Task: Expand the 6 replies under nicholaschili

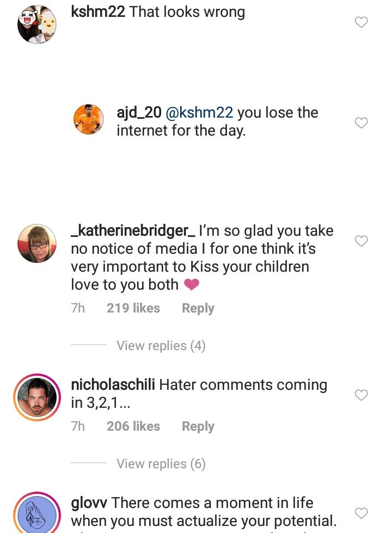Action: pos(161,464)
